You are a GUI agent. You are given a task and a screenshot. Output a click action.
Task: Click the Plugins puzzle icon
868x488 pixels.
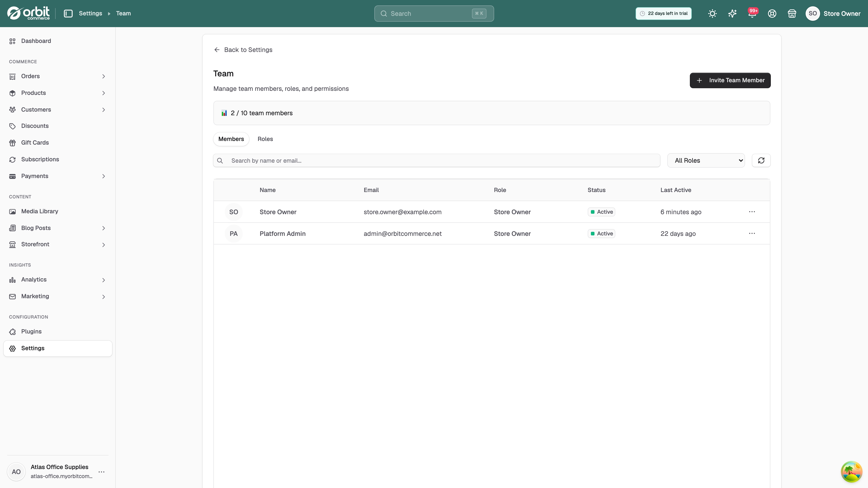[x=12, y=332]
